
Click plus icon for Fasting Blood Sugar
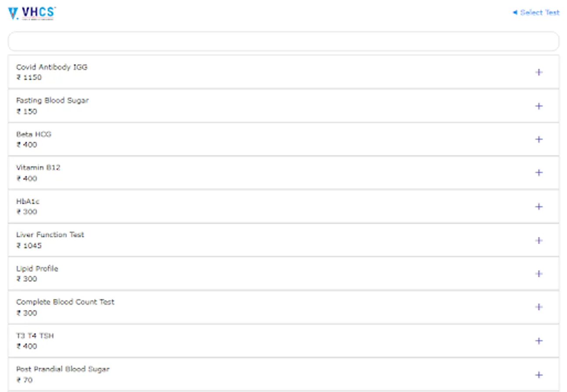539,106
